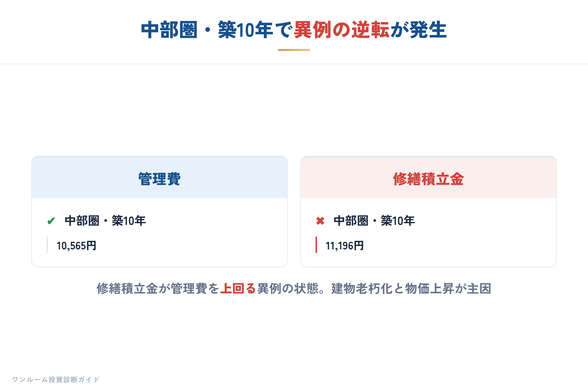Click the slide title 中部圏・築10年で
Viewport: 588px width, 392px height.
click(x=217, y=30)
